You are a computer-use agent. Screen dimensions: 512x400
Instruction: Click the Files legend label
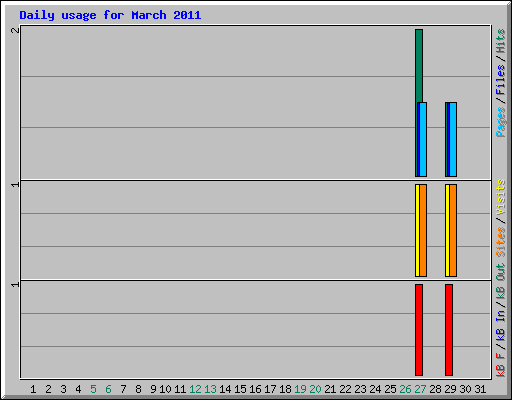point(500,80)
